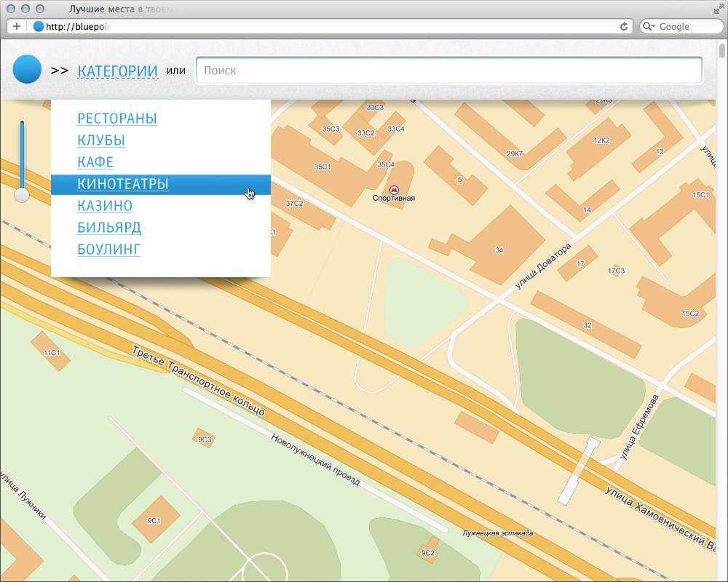The width and height of the screenshot is (728, 582).
Task: Click the Спортивная metro station icon
Action: [395, 190]
